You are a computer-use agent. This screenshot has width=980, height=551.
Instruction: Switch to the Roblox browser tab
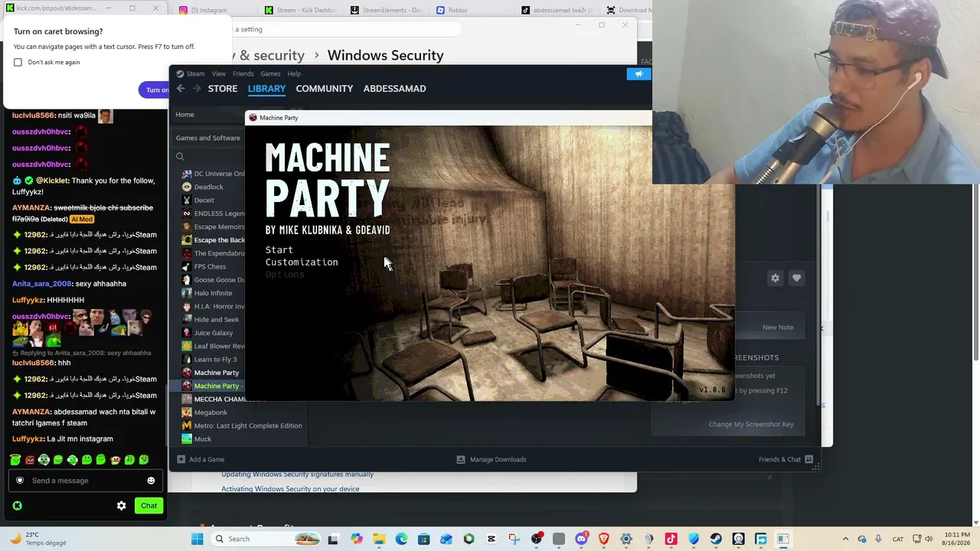[x=452, y=11]
